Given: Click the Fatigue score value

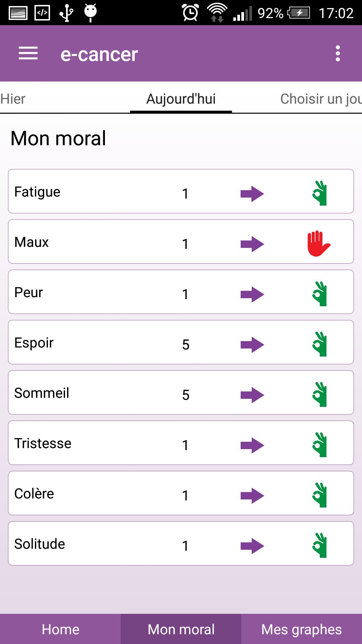Looking at the screenshot, I should click(x=185, y=194).
